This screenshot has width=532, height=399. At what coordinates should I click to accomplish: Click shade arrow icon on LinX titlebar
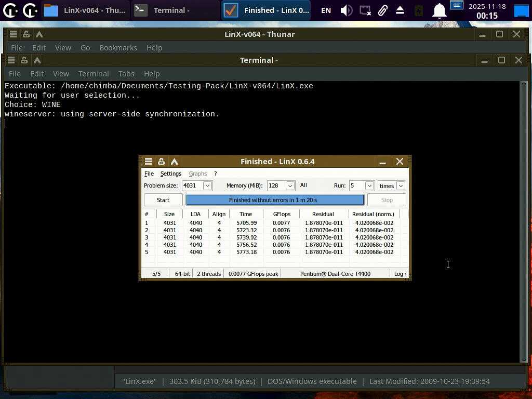[x=175, y=162]
